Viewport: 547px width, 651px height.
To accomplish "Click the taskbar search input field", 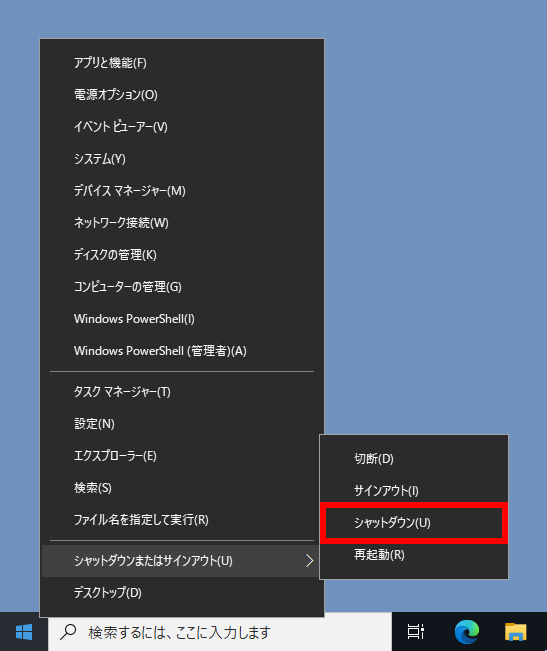I will [x=220, y=632].
